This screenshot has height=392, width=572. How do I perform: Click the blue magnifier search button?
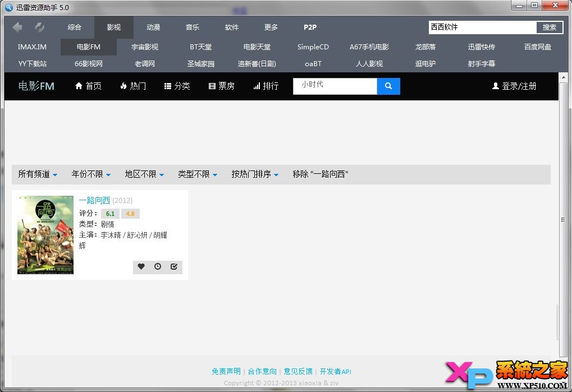pyautogui.click(x=388, y=86)
